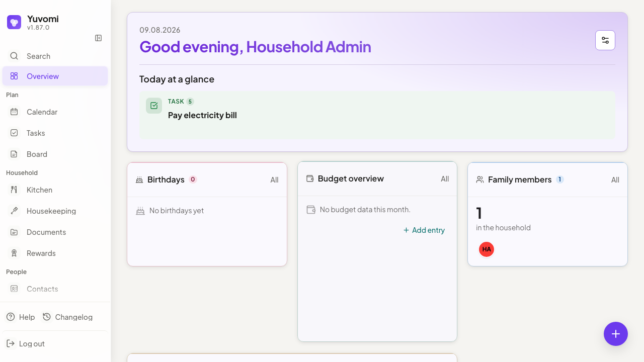This screenshot has width=644, height=362.
Task: Click the Overview grid icon
Action: point(14,76)
